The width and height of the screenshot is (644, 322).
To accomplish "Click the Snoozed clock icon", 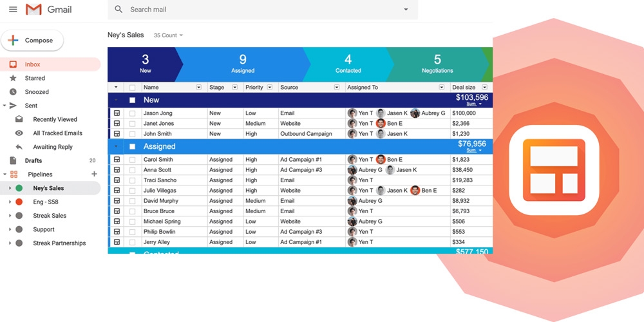I will pyautogui.click(x=13, y=92).
